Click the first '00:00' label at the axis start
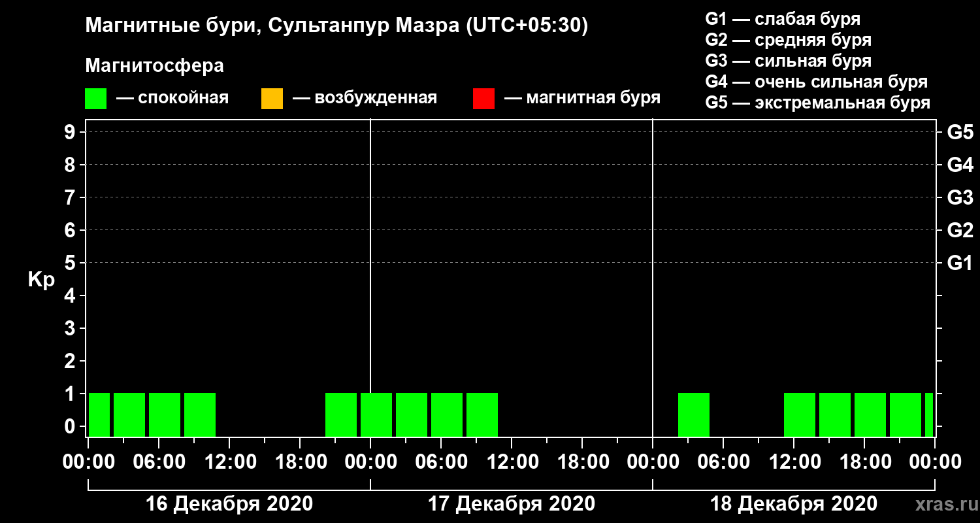Image resolution: width=980 pixels, height=523 pixels. (89, 462)
